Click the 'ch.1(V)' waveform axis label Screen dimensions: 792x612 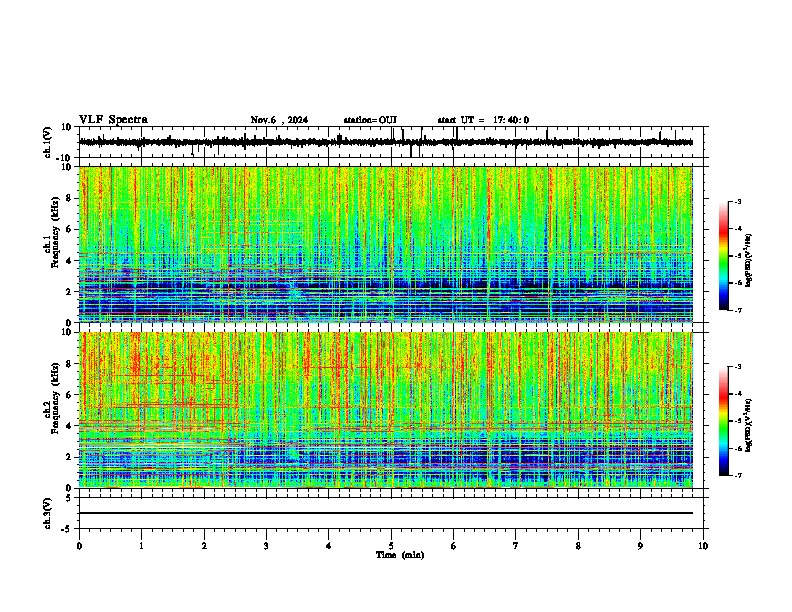[x=48, y=142]
